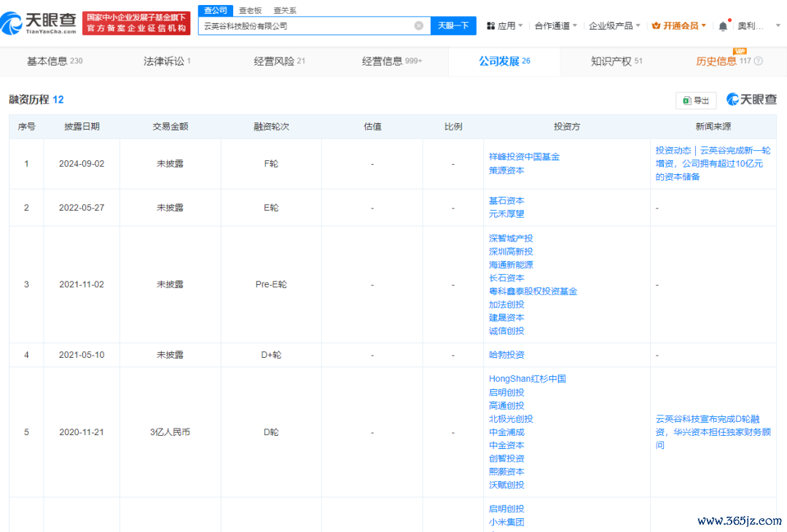
Task: Open the notification bell
Action: click(723, 26)
